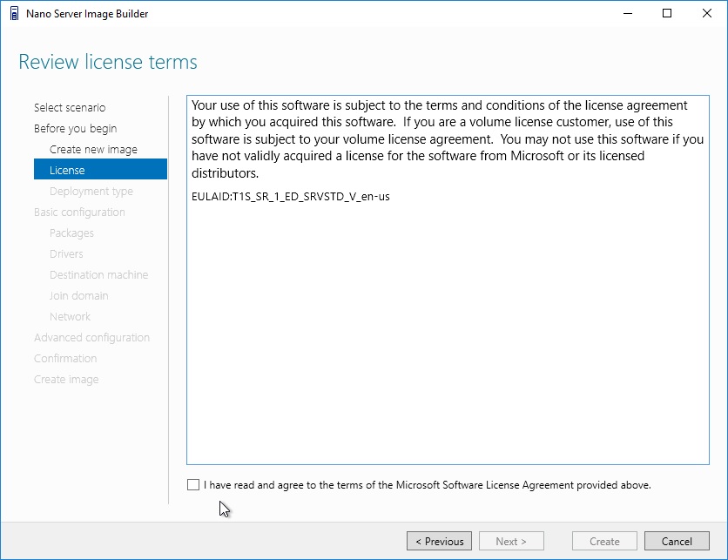The height and width of the screenshot is (560, 728).
Task: Select Basic configuration in the sidebar
Action: [79, 213]
